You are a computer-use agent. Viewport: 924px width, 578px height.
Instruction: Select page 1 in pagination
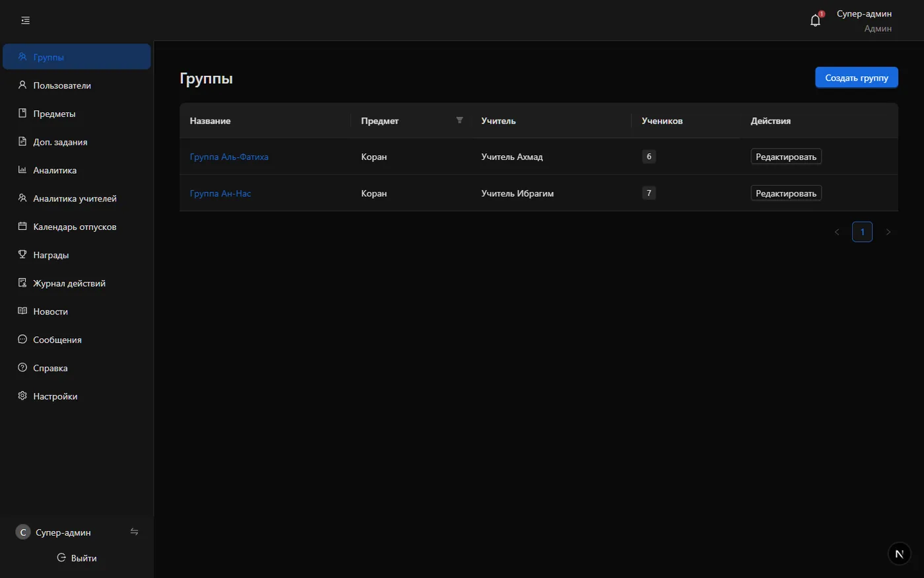pos(863,232)
